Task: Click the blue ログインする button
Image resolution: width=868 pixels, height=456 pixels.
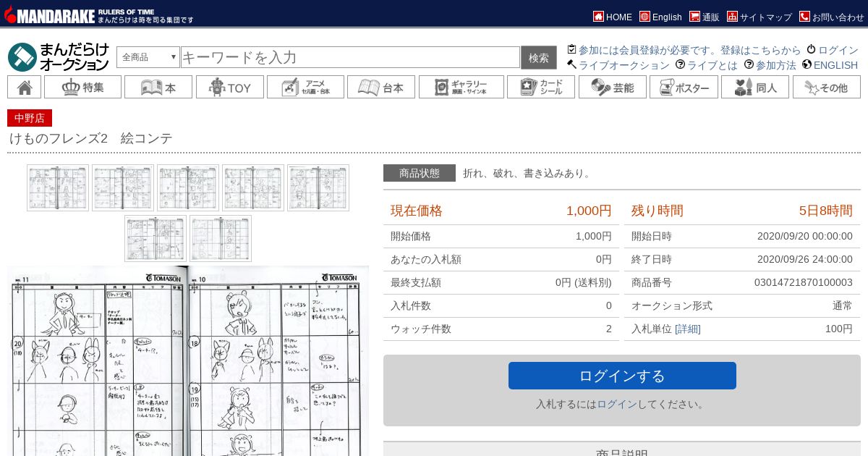Action: click(622, 376)
